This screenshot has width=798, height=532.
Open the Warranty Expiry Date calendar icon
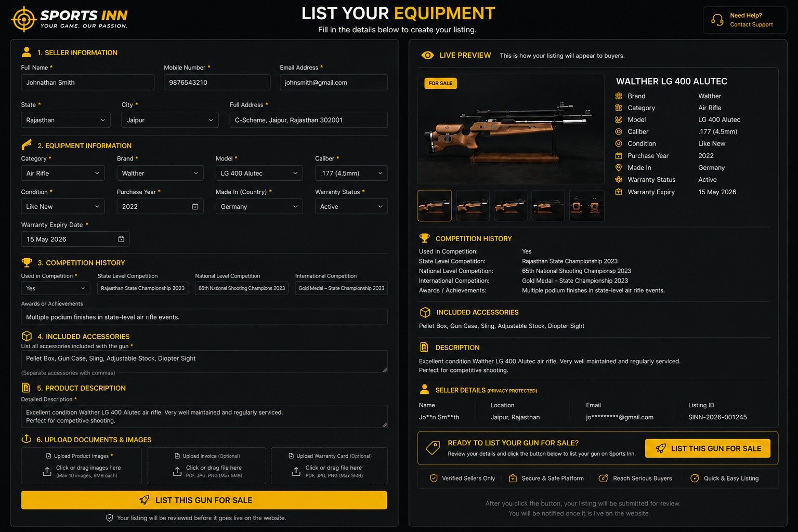coord(121,239)
